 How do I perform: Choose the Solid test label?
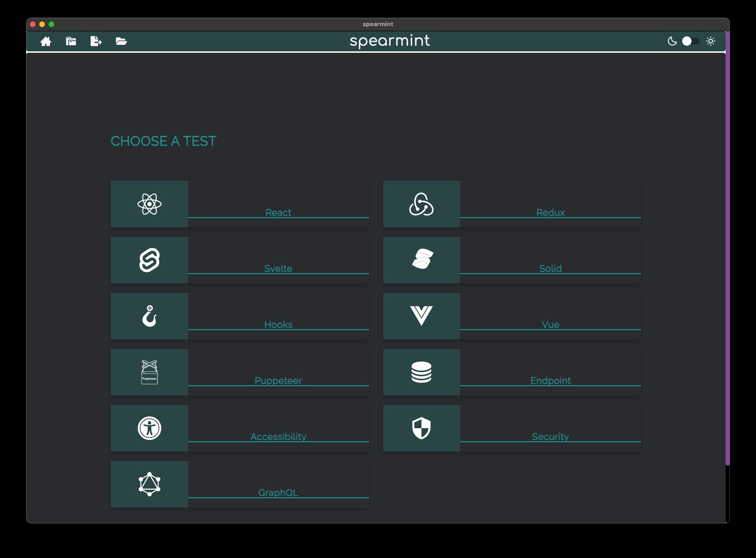(x=550, y=268)
